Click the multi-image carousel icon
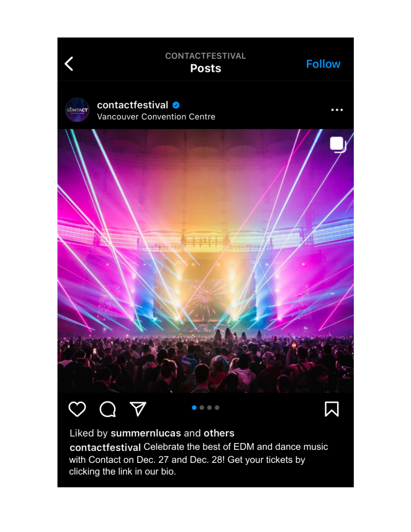The image size is (411, 532). [x=338, y=145]
